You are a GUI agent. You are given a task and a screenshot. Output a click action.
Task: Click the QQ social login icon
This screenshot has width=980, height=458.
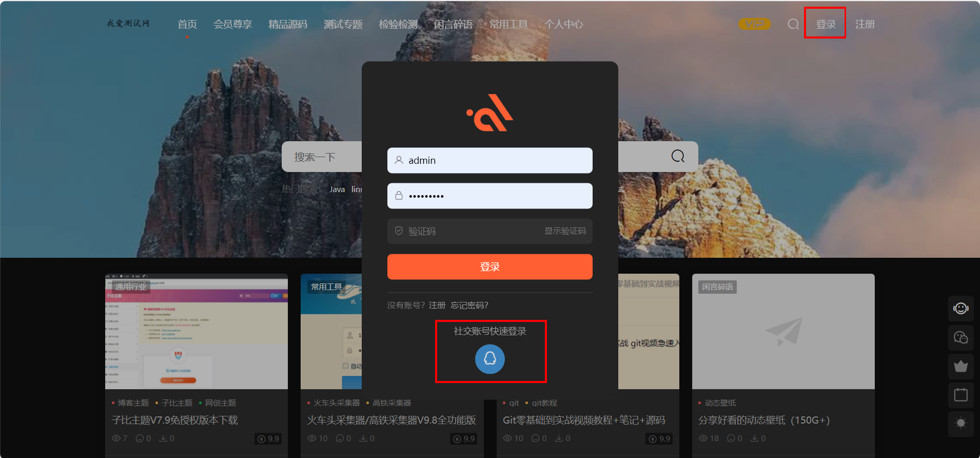(489, 359)
